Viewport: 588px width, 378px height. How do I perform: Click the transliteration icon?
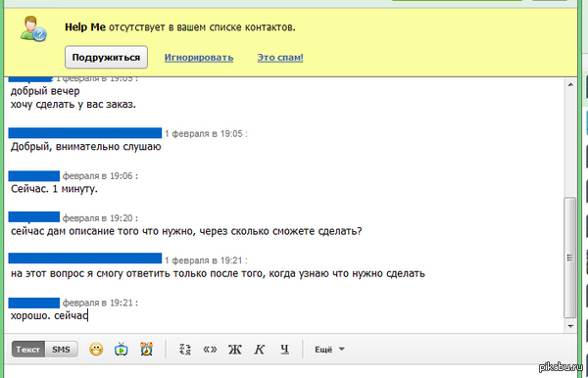coord(185,350)
